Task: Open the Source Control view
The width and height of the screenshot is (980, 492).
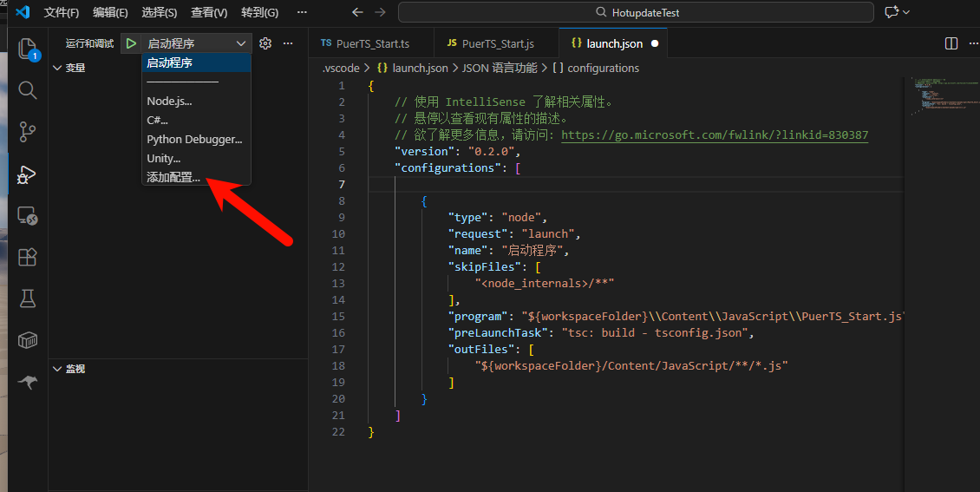Action: tap(28, 132)
